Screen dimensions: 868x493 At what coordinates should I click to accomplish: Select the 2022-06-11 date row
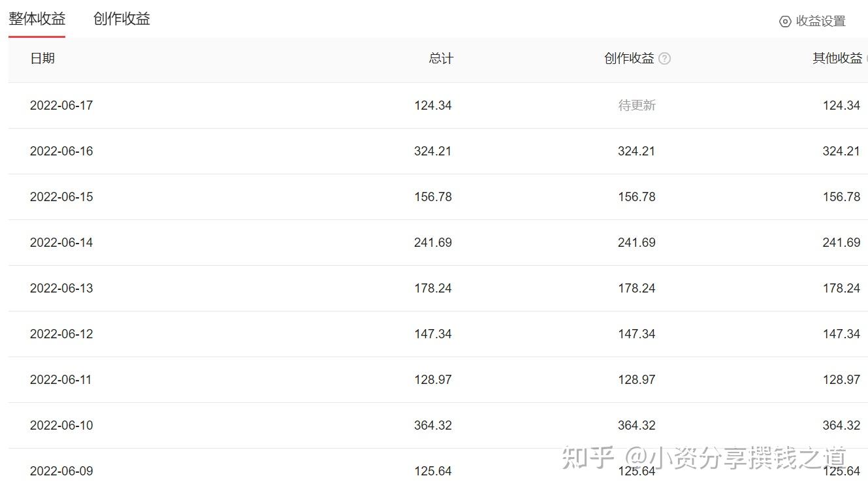(x=61, y=379)
